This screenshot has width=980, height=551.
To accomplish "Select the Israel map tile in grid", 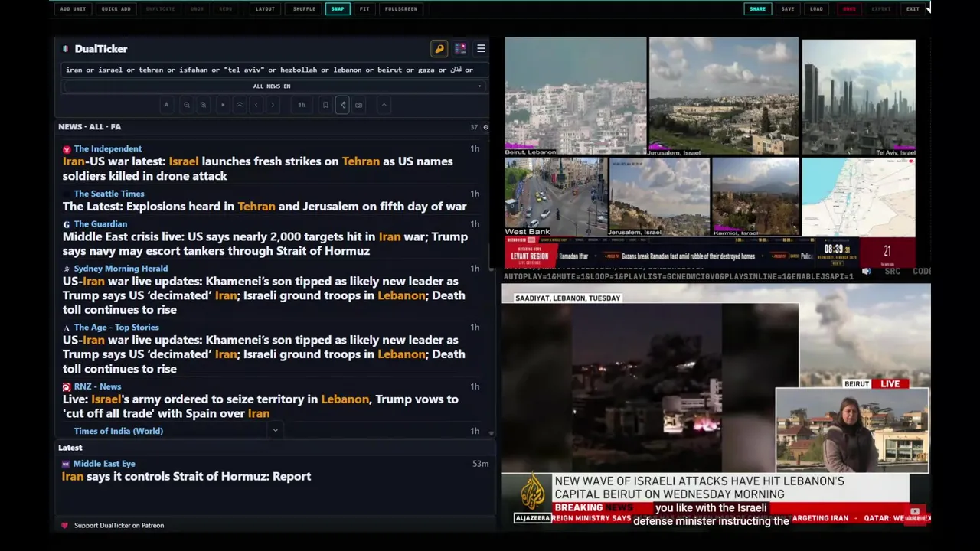I will pos(858,197).
